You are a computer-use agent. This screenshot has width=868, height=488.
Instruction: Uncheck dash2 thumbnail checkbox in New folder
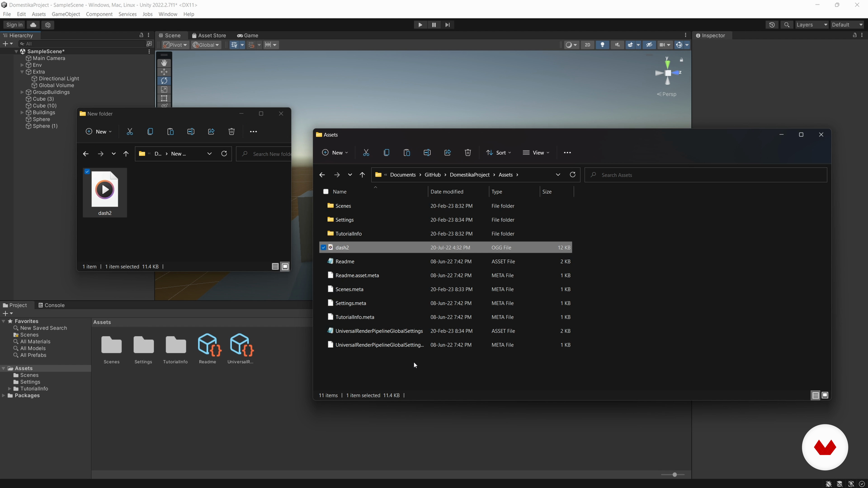87,172
